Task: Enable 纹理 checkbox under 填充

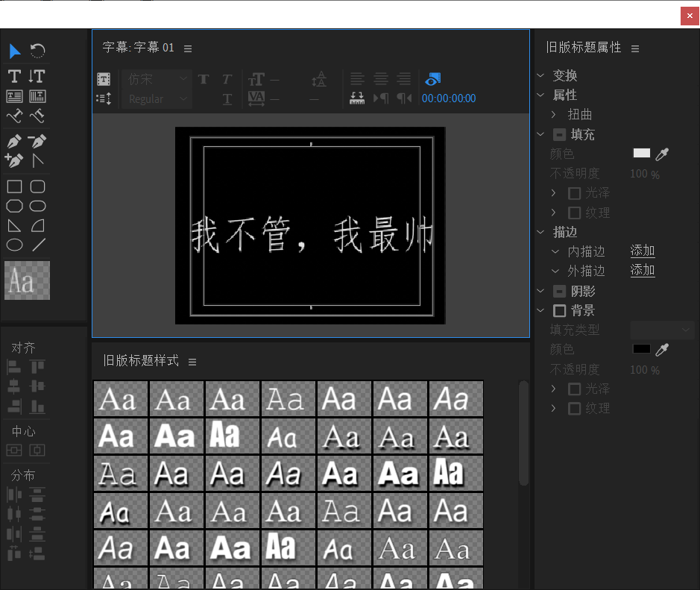Action: [x=574, y=213]
